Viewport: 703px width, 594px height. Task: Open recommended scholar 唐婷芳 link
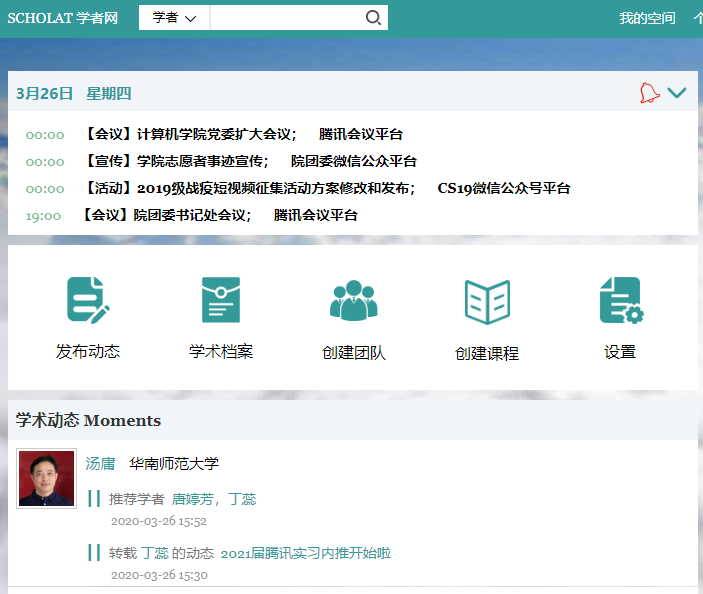point(193,499)
